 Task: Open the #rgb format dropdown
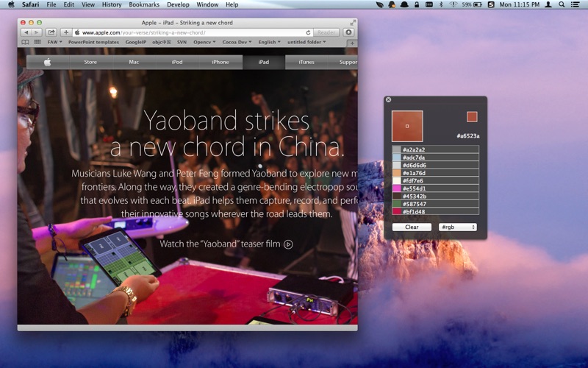tap(458, 227)
